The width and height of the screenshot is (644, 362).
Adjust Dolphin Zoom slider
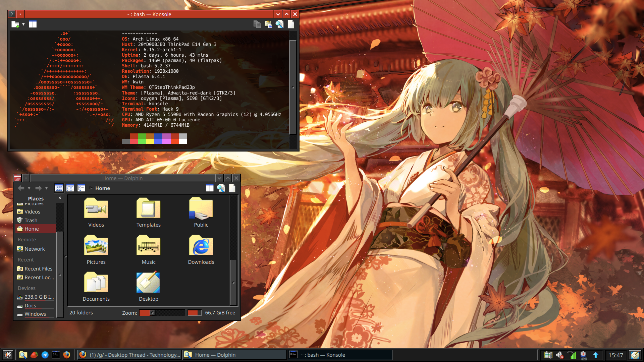tap(162, 313)
